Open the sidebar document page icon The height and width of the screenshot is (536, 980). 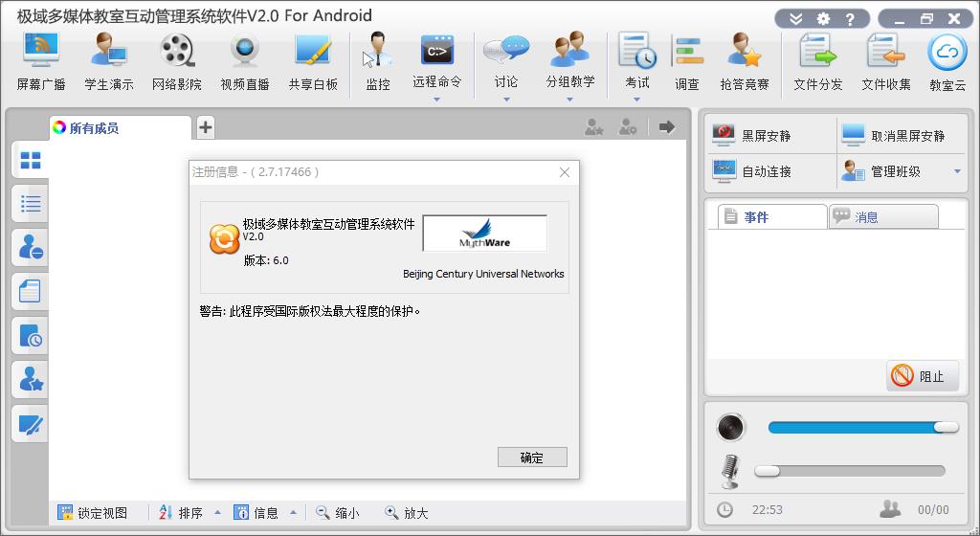coord(30,292)
